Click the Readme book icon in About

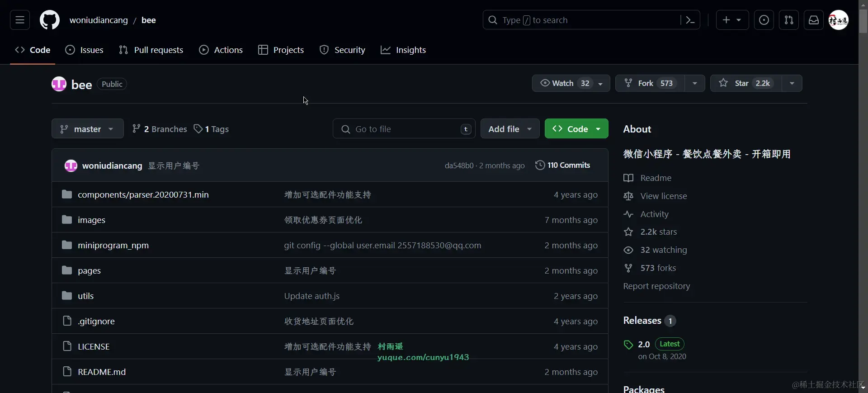click(x=628, y=178)
